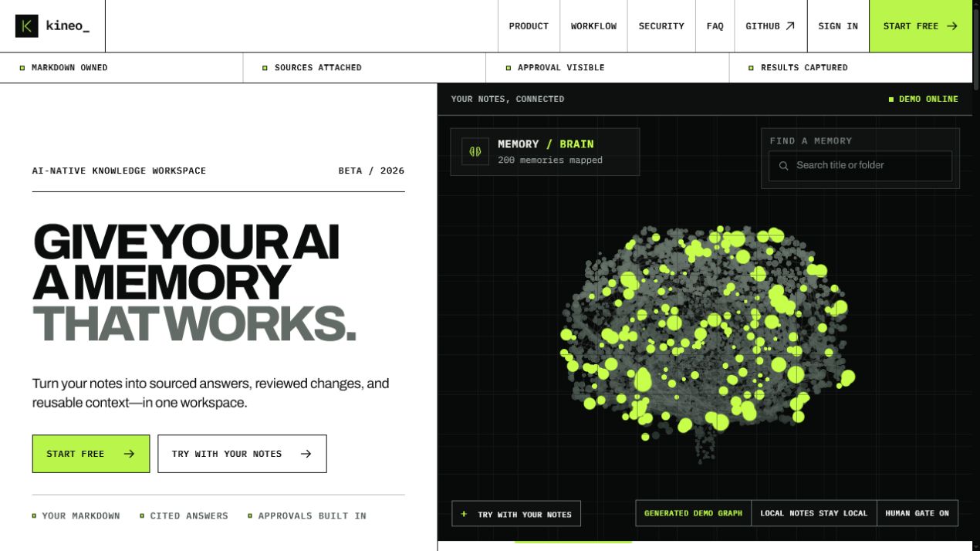Image resolution: width=980 pixels, height=551 pixels.
Task: Click the Approvals Built In label
Action: (x=313, y=516)
